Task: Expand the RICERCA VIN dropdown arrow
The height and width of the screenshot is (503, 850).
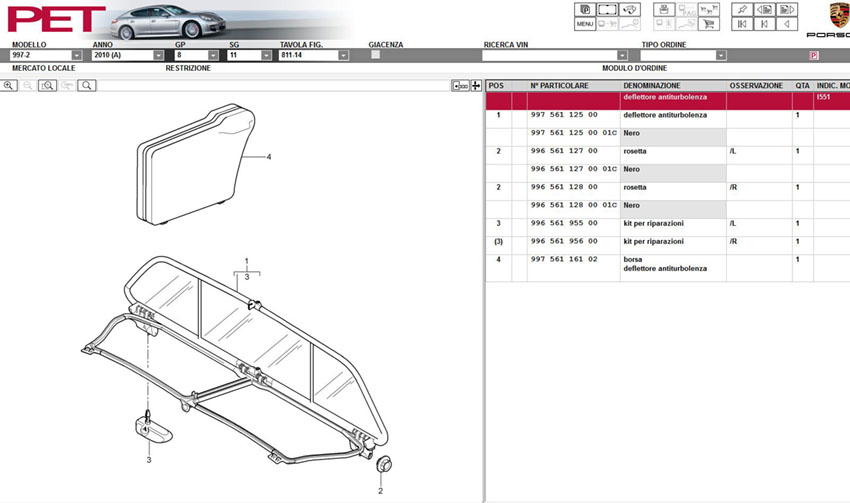Action: point(622,55)
